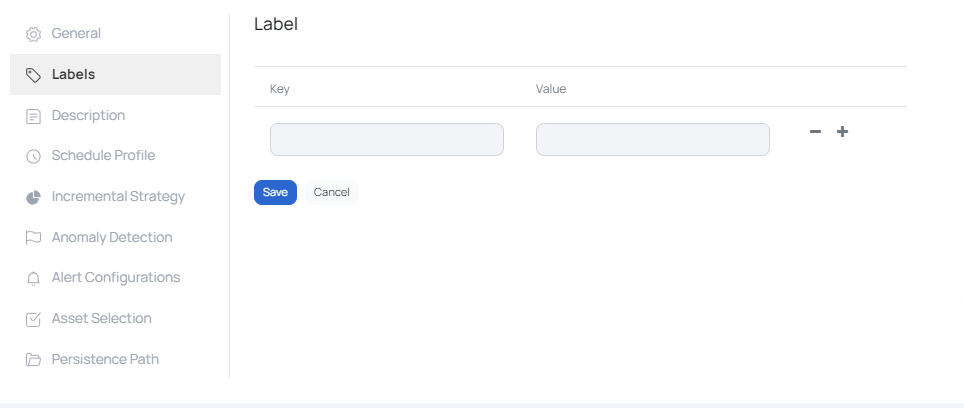Remove label row with minus icon
Viewport: 964px width, 408px height.
[815, 131]
